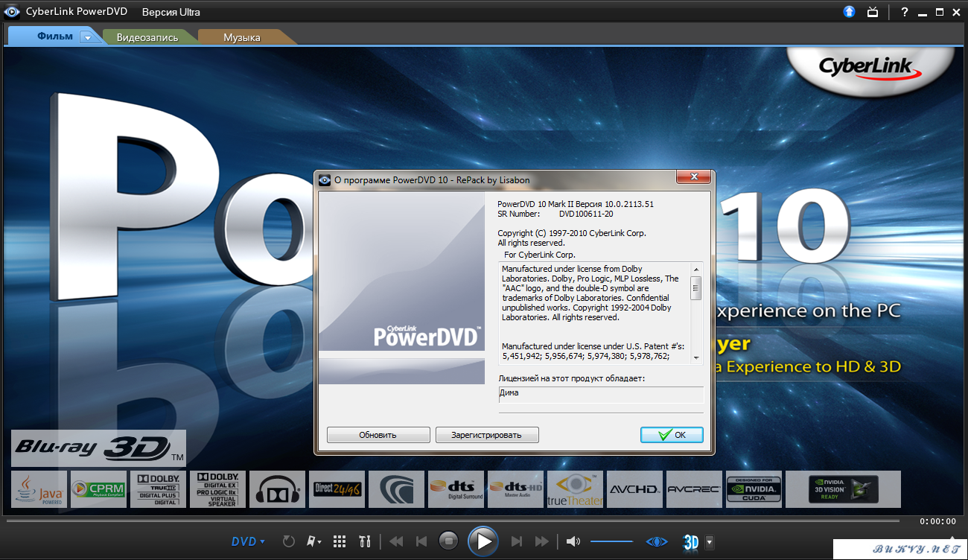Click the 0:00:00 time display
Viewport: 968px width, 560px height.
click(937, 521)
